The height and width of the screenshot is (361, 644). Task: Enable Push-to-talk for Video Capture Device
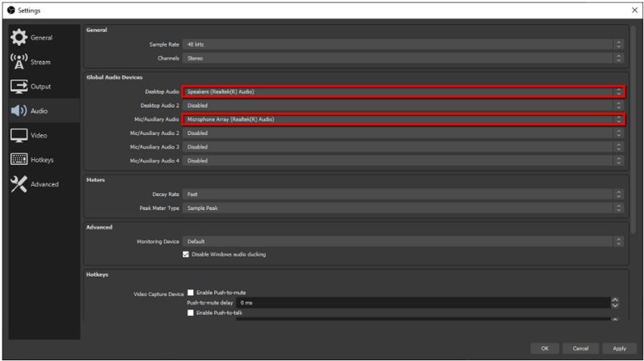191,313
